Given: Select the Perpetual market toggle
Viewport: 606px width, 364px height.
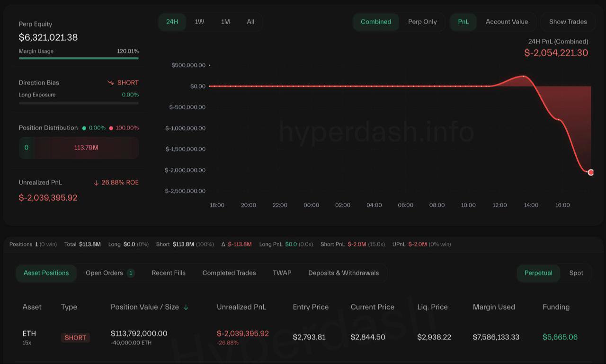Looking at the screenshot, I should tap(538, 273).
